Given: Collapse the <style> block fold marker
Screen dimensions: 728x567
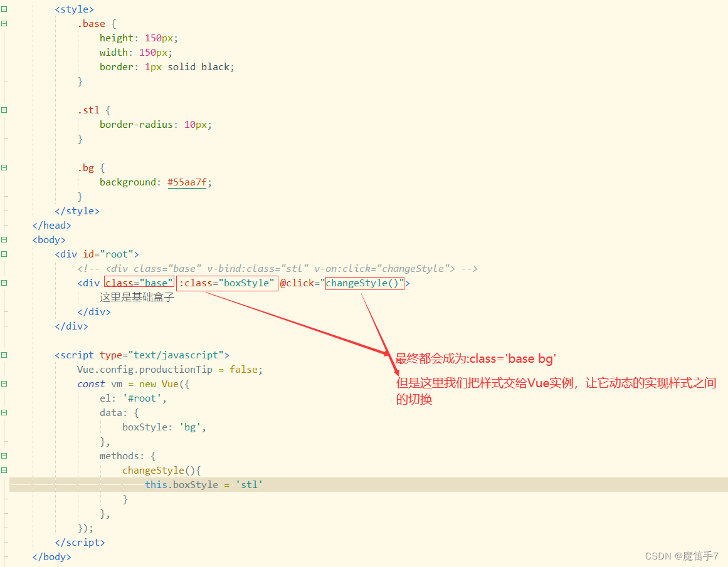Looking at the screenshot, I should point(4,9).
